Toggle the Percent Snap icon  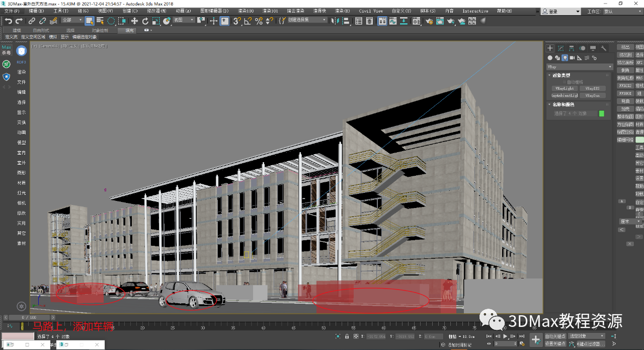(259, 21)
